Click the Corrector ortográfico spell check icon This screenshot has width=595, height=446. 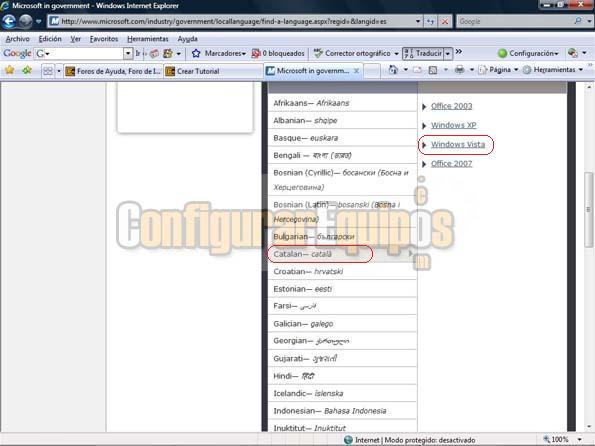click(318, 54)
